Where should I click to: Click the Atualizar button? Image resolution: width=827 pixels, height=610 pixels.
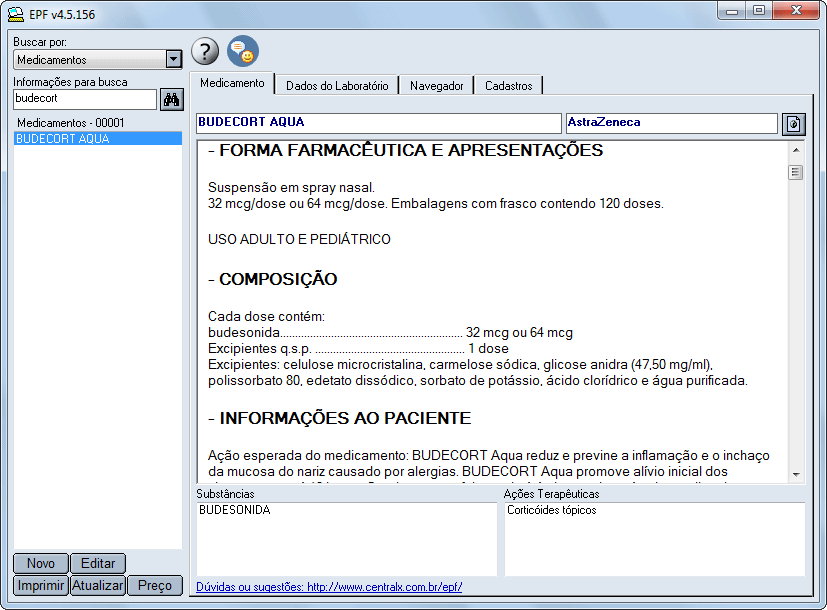(x=98, y=586)
